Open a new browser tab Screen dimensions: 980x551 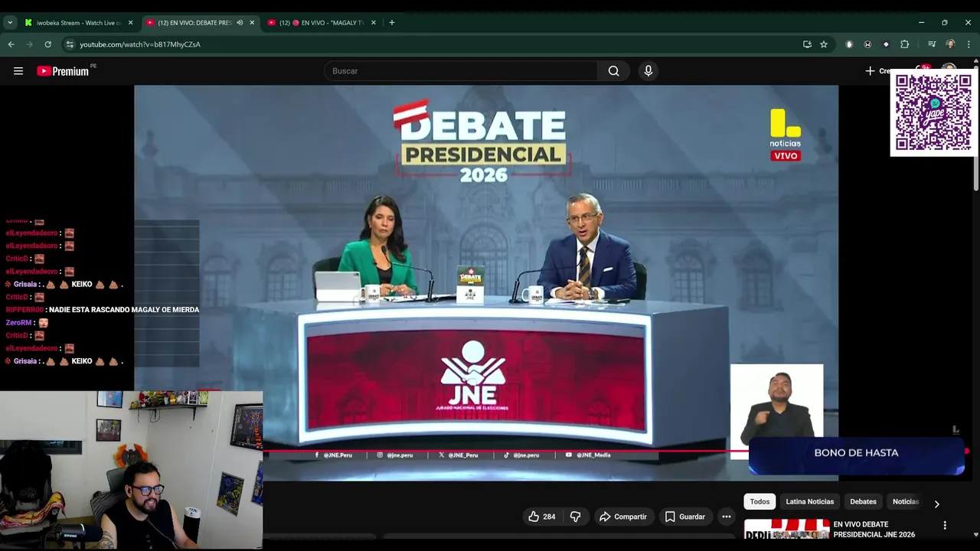pos(391,23)
